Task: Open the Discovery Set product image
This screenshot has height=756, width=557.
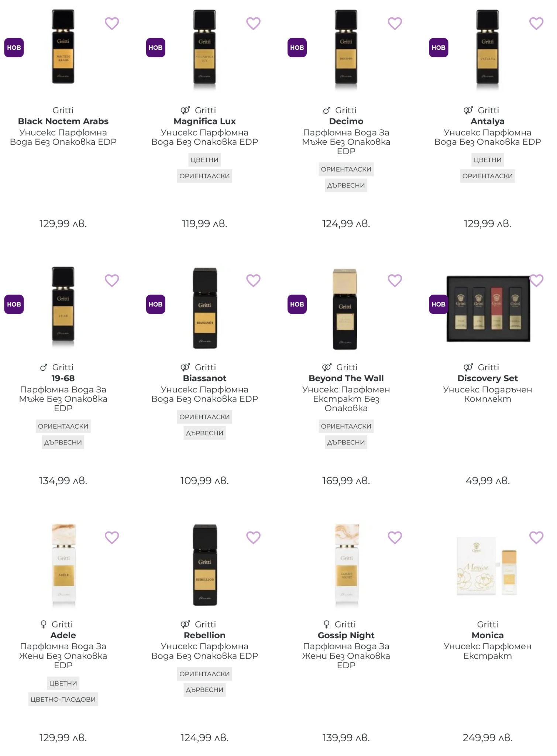Action: [488, 309]
